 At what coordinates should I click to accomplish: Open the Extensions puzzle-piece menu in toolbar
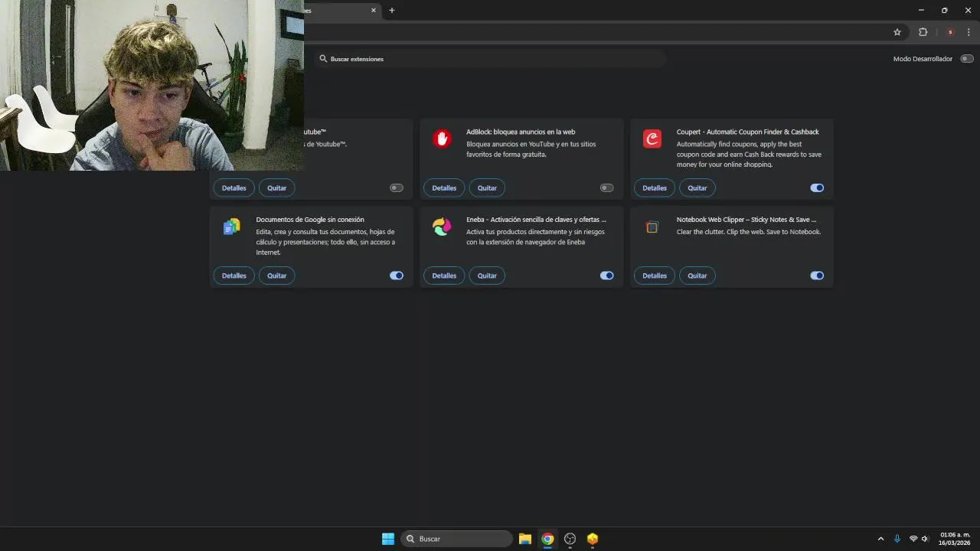point(923,32)
